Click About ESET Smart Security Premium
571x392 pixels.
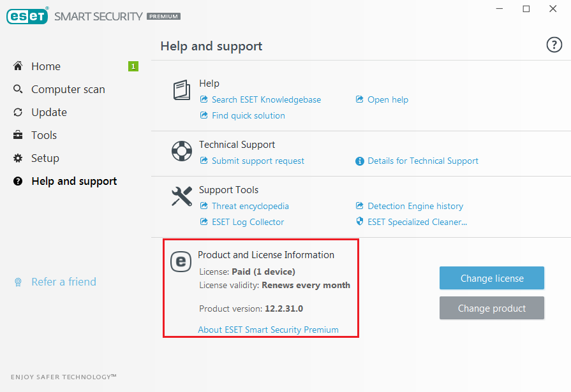pos(268,330)
